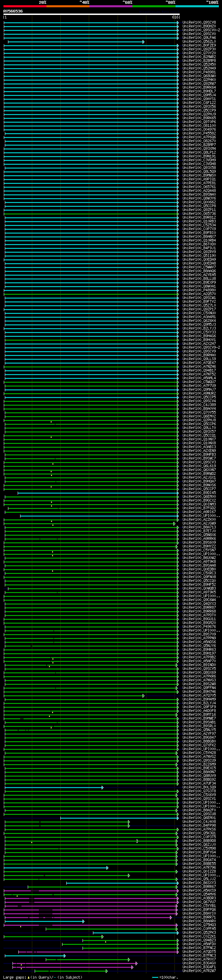Select label UniRef100_O82670
This screenshot has width=222, height=980.
pyautogui.click(x=199, y=141)
